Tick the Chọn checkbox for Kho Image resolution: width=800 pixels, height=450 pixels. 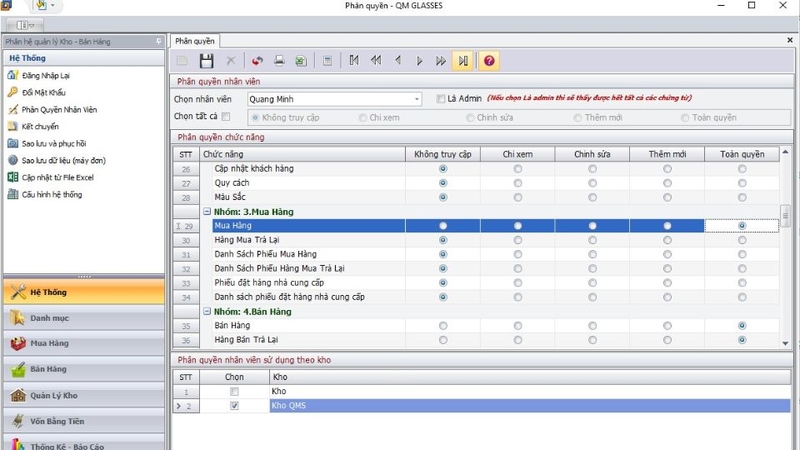(x=234, y=392)
